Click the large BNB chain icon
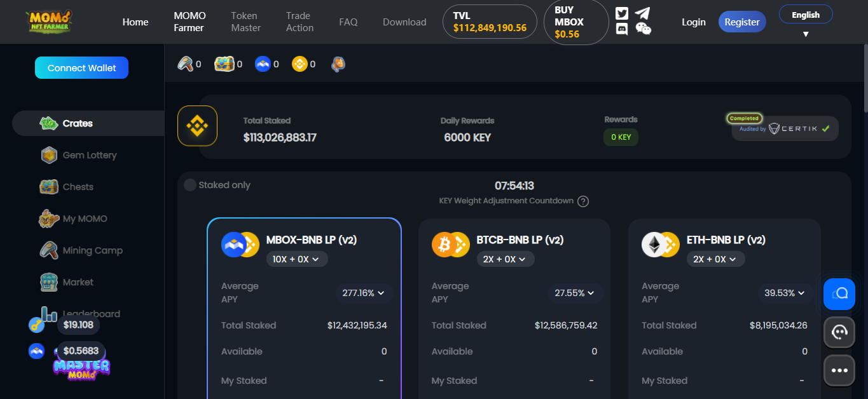The width and height of the screenshot is (868, 399). tap(197, 126)
